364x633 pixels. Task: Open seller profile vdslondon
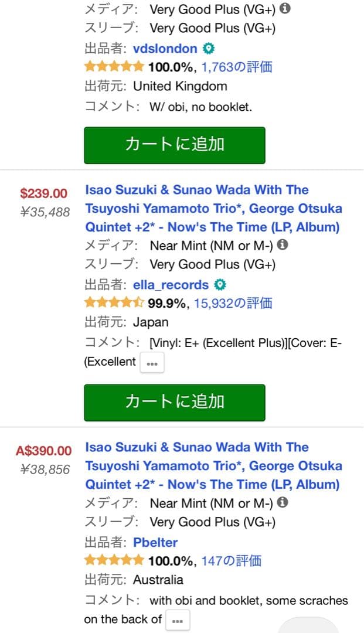(165, 48)
